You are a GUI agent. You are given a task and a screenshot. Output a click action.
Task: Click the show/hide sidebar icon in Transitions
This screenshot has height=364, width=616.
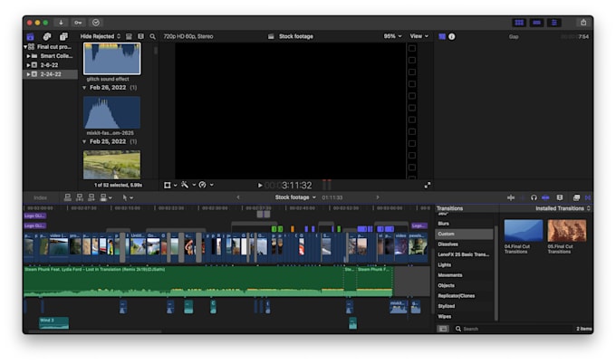pyautogui.click(x=443, y=329)
